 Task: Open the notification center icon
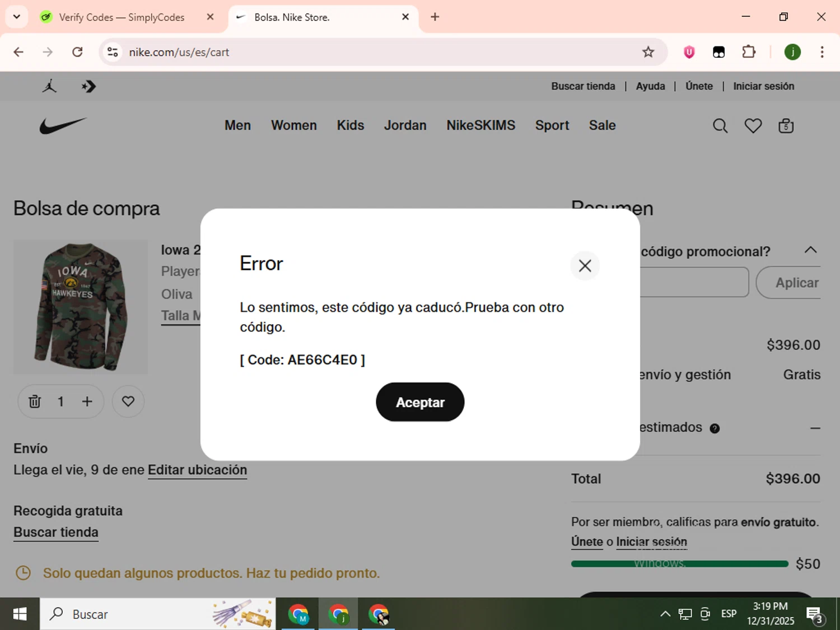pyautogui.click(x=814, y=614)
